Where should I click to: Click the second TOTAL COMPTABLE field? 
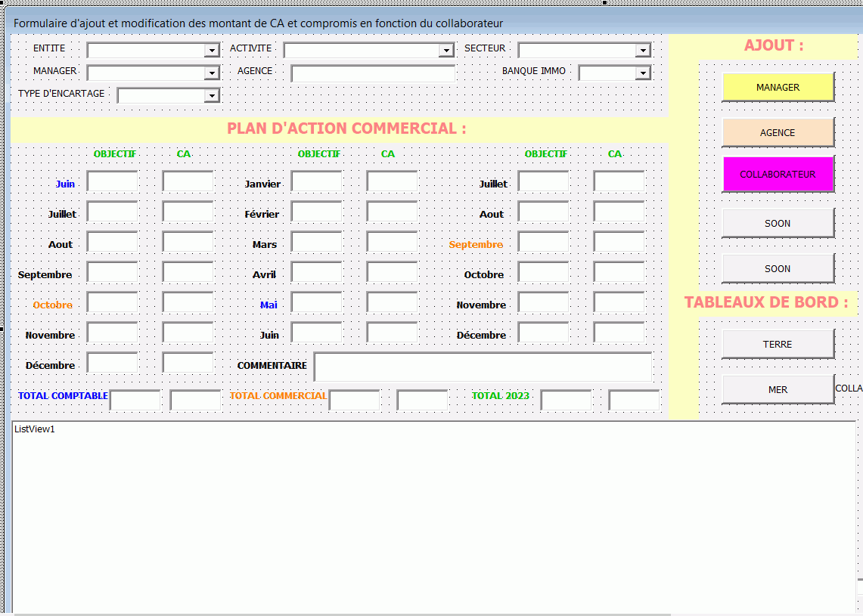point(196,401)
